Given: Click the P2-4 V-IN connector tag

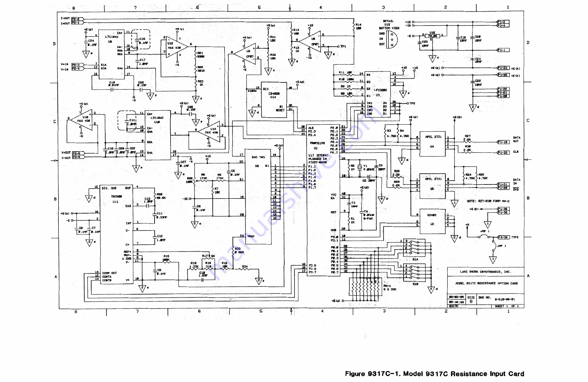Looking at the screenshot, I should pos(78,69).
